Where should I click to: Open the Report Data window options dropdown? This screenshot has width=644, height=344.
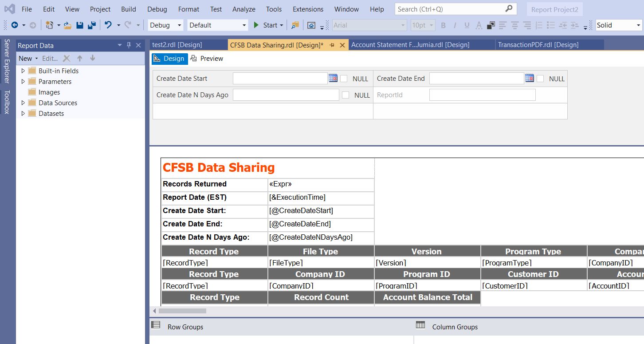[119, 45]
